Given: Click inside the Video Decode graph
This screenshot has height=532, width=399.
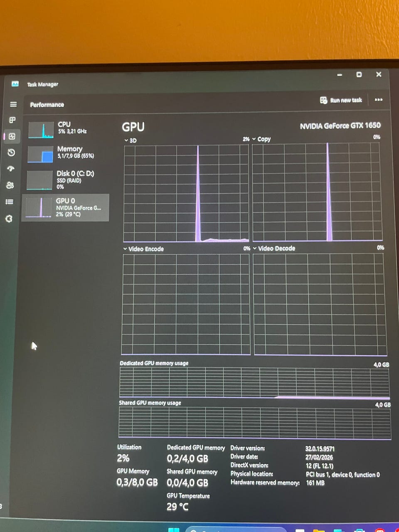Looking at the screenshot, I should coord(320,304).
